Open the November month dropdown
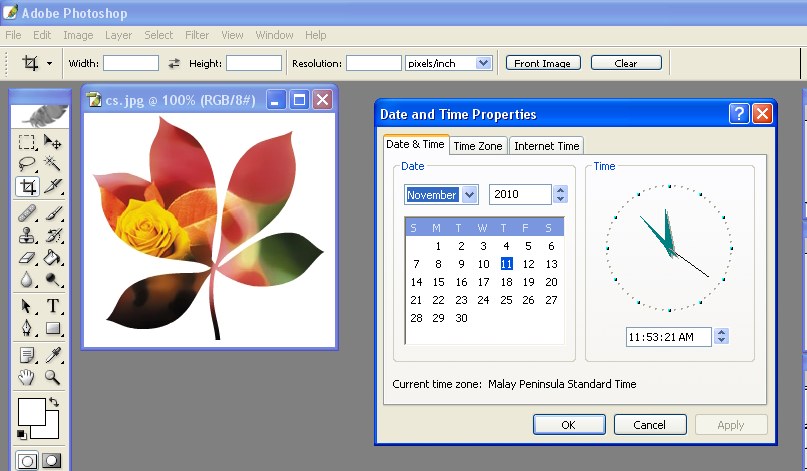Image resolution: width=807 pixels, height=471 pixels. tap(469, 195)
